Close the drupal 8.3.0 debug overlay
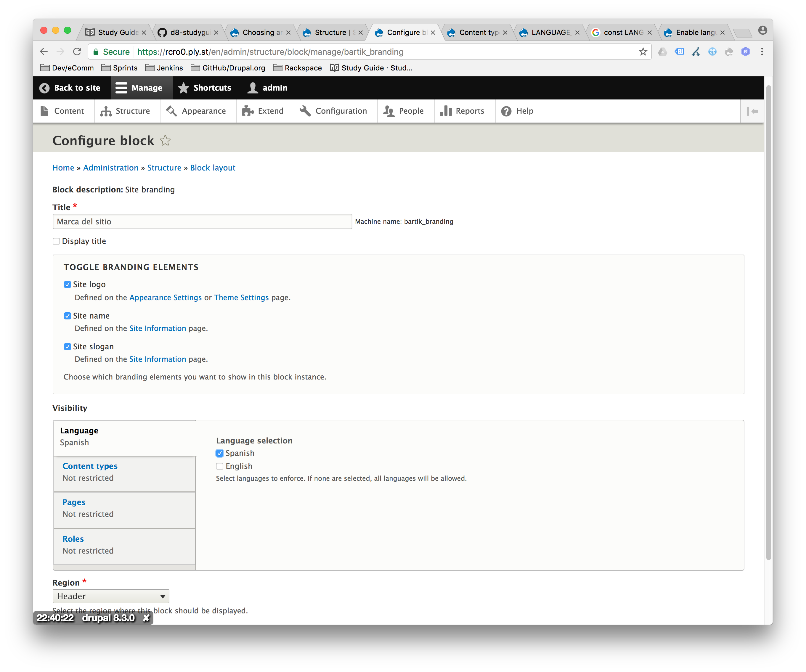The height and width of the screenshot is (672, 806). pos(146,618)
